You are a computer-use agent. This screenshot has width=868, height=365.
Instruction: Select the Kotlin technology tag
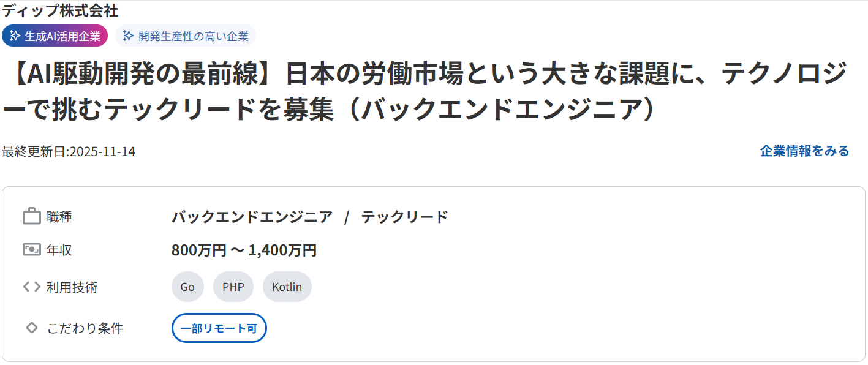[x=287, y=287]
